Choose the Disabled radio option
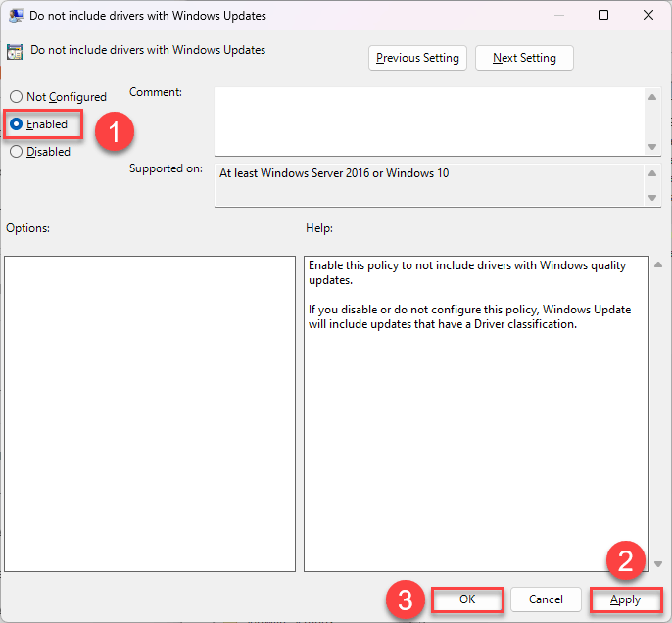The width and height of the screenshot is (672, 623). point(40,152)
